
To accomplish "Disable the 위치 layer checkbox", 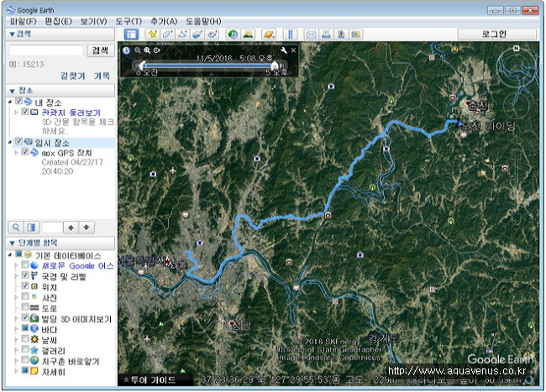I will coord(25,286).
